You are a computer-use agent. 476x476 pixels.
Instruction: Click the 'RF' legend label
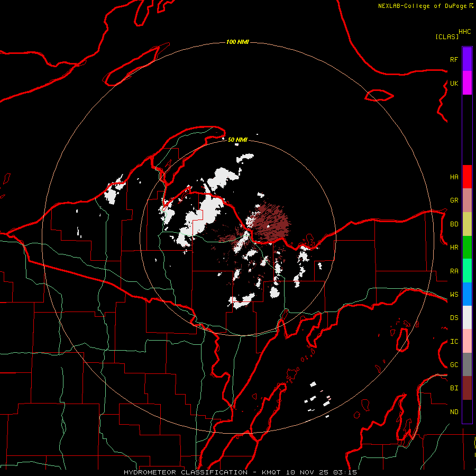[454, 59]
